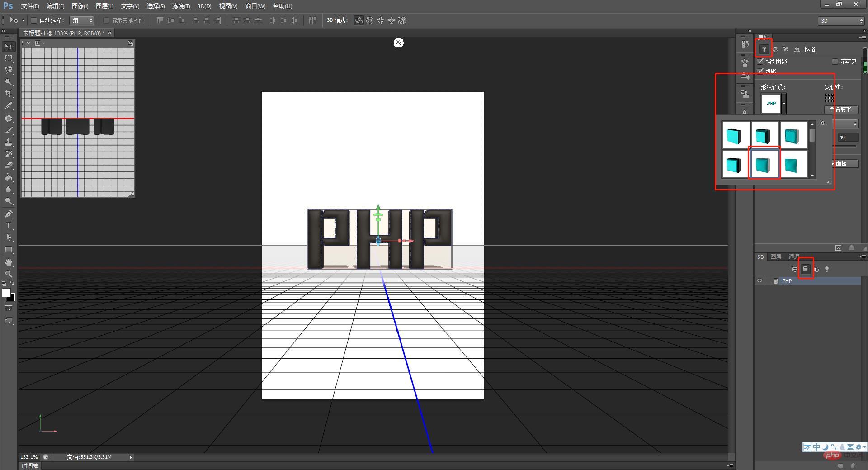Image resolution: width=868 pixels, height=470 pixels.
Task: Toggle the 捕捉阴影 checkbox
Action: (760, 62)
